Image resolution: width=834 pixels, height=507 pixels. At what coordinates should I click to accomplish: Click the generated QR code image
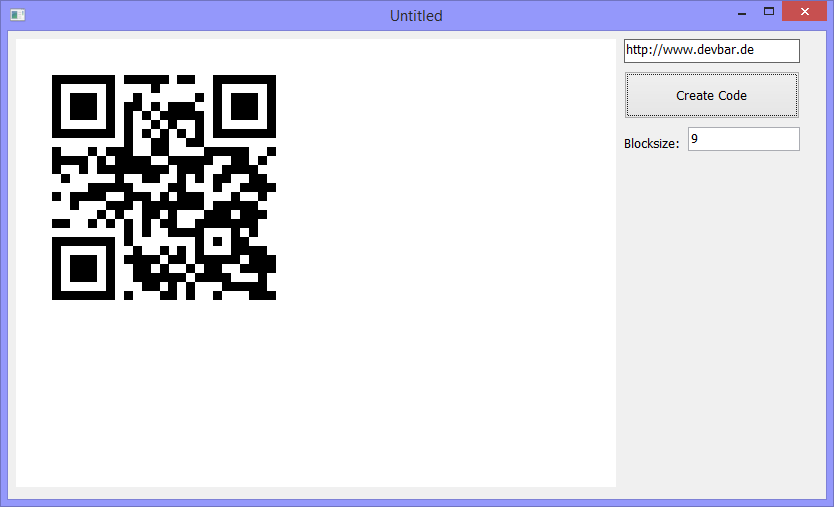[164, 187]
